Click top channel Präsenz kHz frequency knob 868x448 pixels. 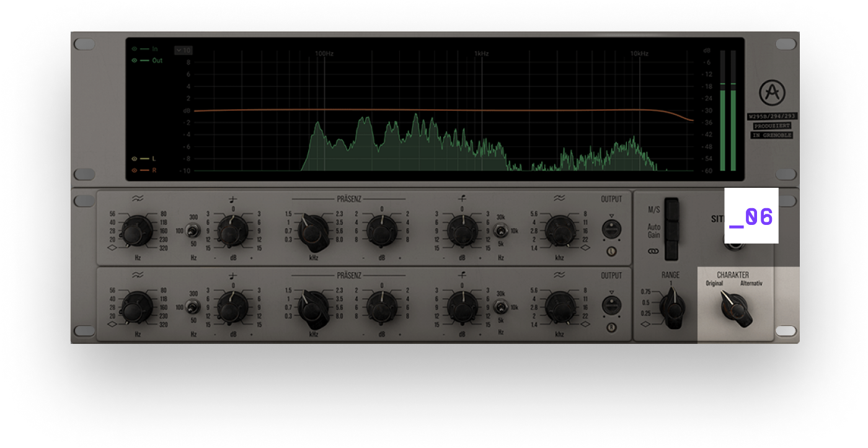tap(313, 231)
